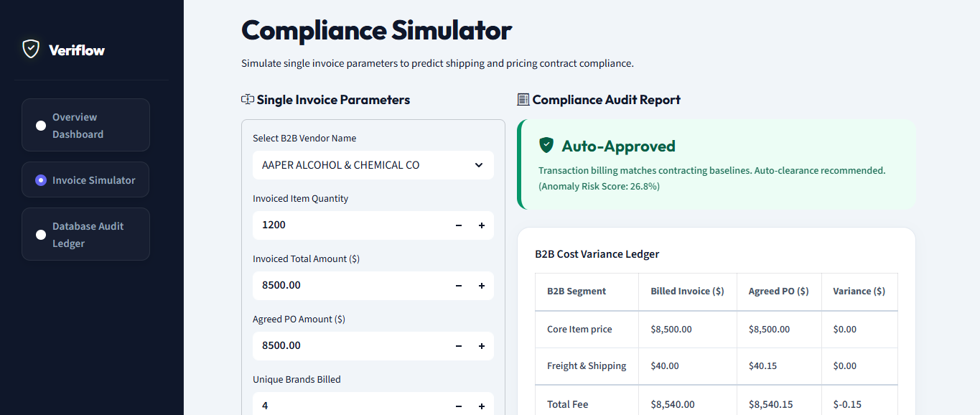Viewport: 980px width, 415px height.
Task: Increment Unique Brands Billed value
Action: click(482, 406)
